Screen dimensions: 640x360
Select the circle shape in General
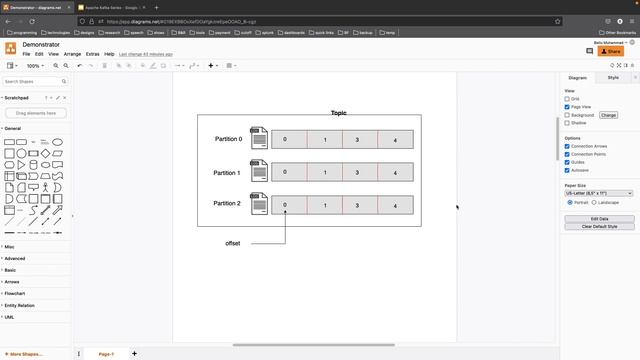(21, 153)
